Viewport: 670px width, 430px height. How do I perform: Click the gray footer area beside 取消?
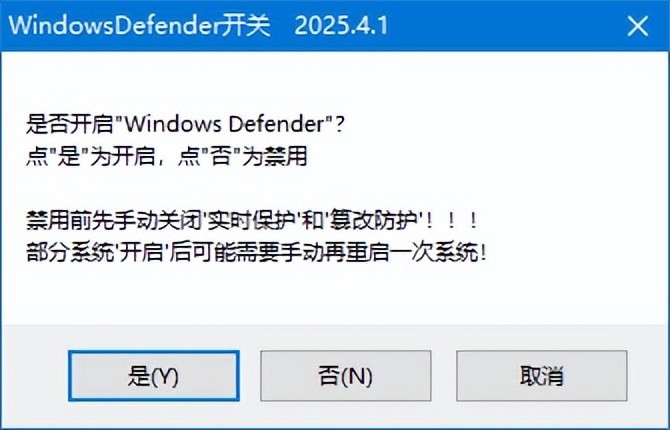[645, 376]
